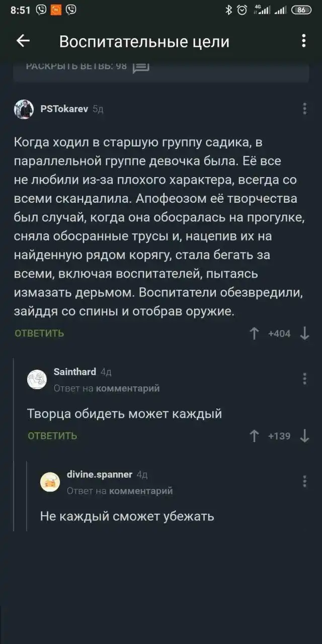
Task: Tap Sainthard's avatar picture
Action: pyautogui.click(x=37, y=379)
